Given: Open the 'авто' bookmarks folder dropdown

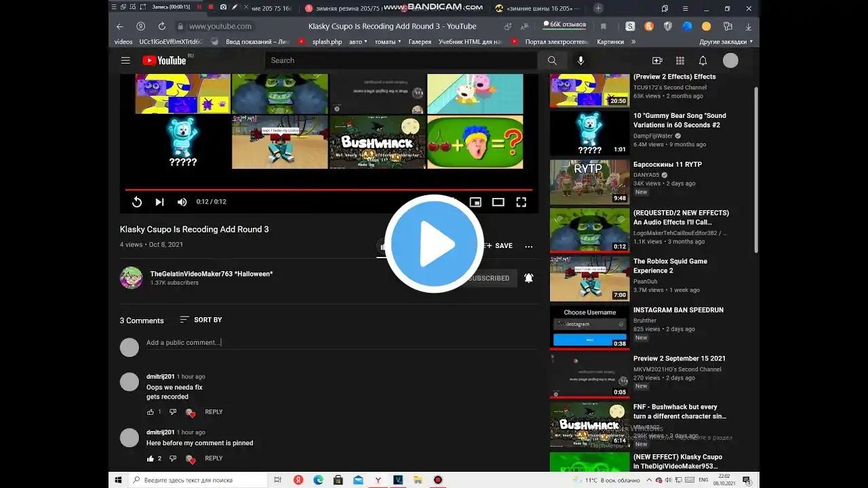Looking at the screenshot, I should pyautogui.click(x=357, y=41).
